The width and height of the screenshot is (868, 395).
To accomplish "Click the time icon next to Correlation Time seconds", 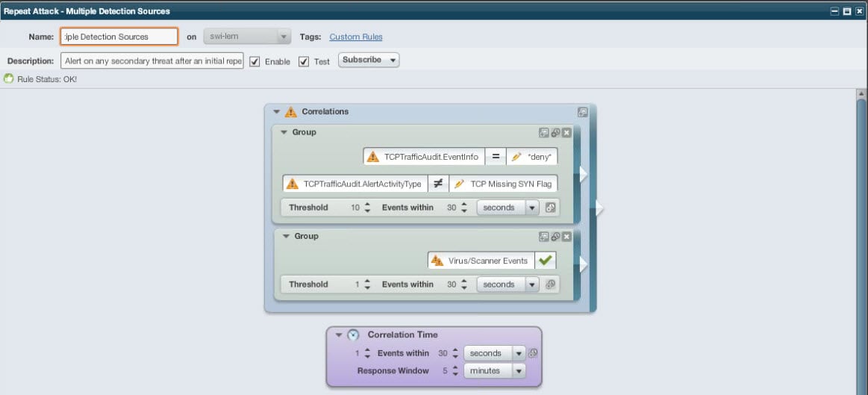I will [533, 353].
